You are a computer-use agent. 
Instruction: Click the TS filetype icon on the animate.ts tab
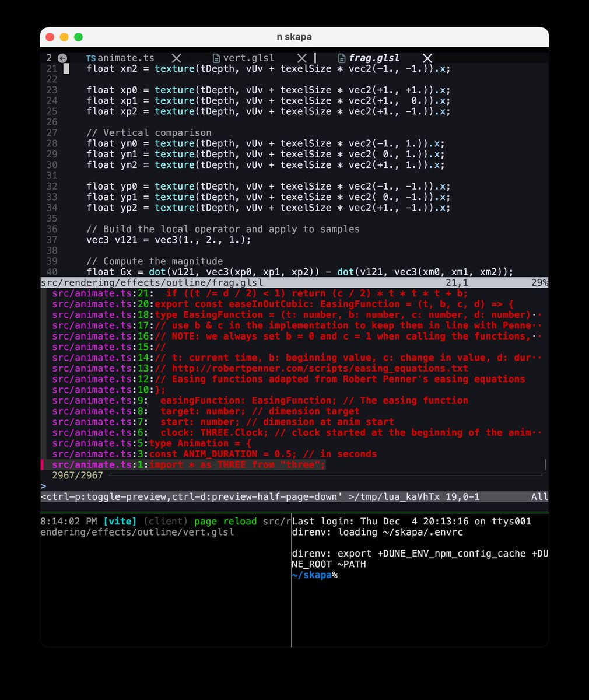[x=91, y=58]
